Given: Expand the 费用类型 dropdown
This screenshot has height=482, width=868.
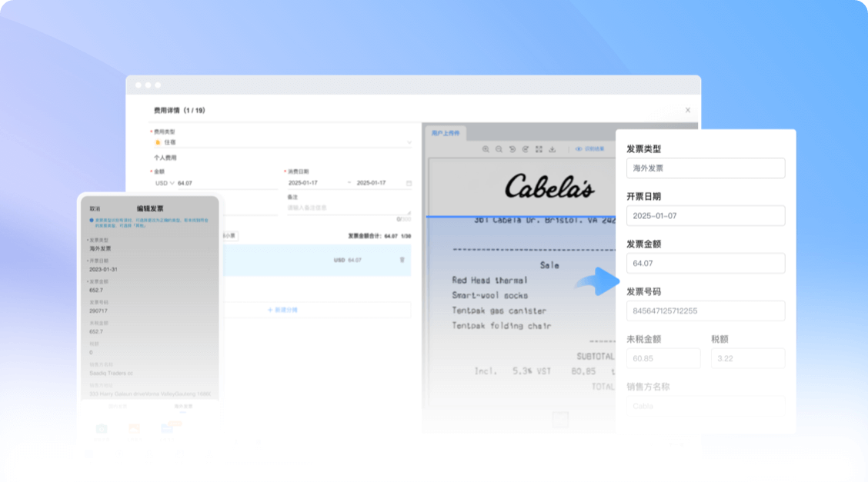Looking at the screenshot, I should pyautogui.click(x=409, y=142).
